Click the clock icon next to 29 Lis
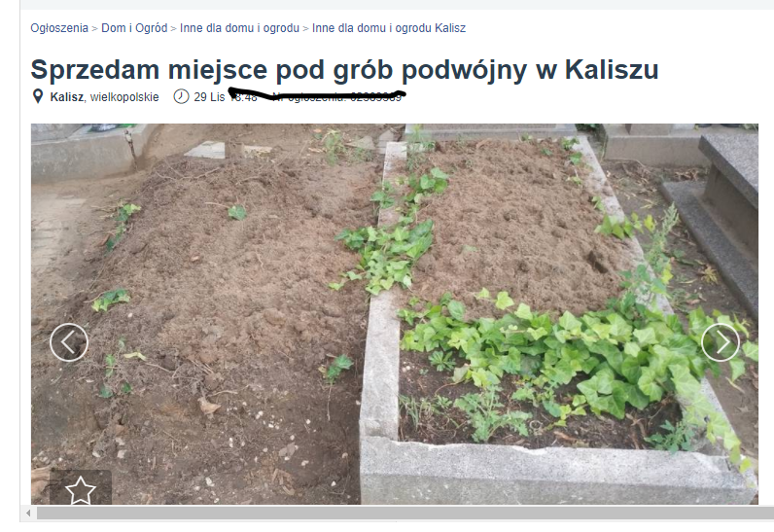 click(x=181, y=96)
